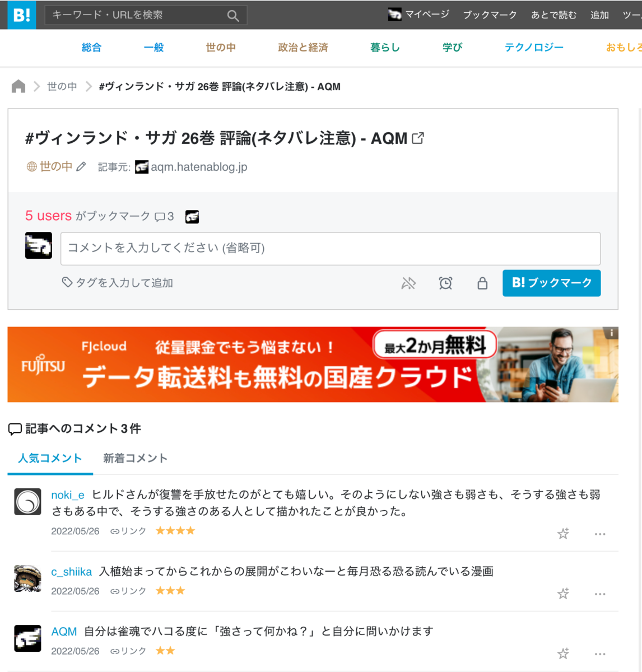Switch to 人気コメント tab
642x672 pixels.
[x=50, y=458]
